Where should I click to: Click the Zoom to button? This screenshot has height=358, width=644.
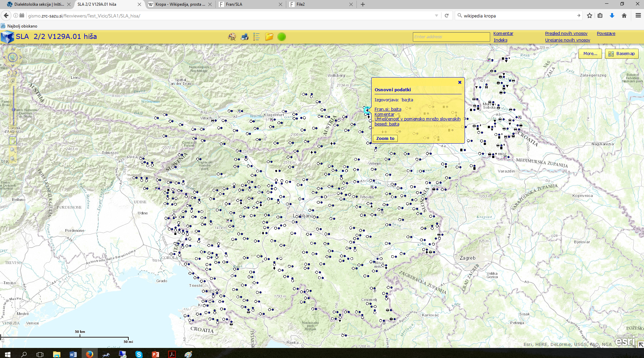385,138
